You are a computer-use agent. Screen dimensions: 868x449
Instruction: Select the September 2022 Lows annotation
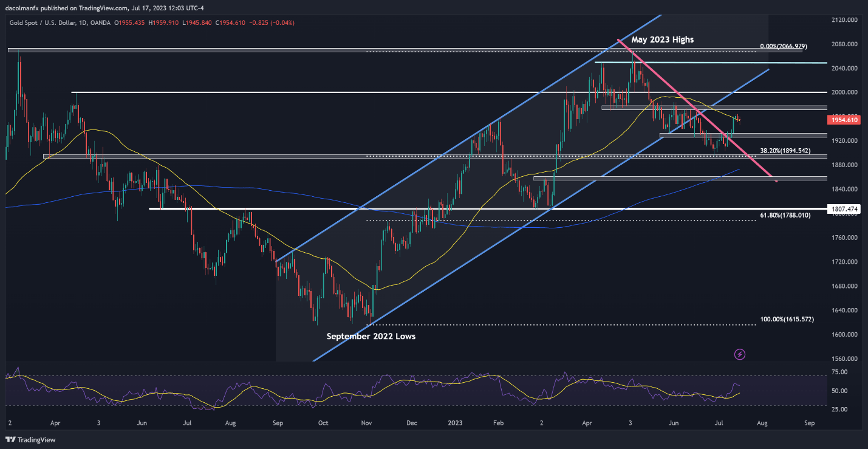tap(371, 336)
